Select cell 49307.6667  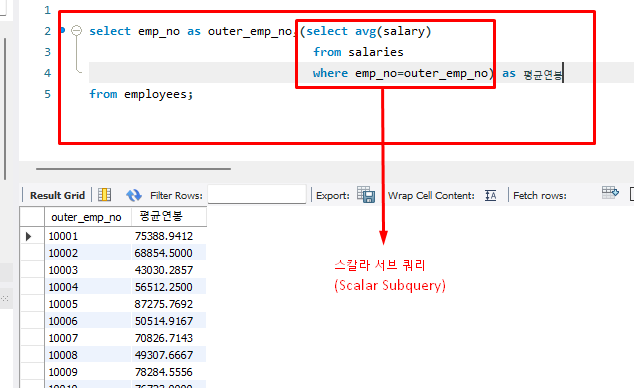pyautogui.click(x=169, y=355)
